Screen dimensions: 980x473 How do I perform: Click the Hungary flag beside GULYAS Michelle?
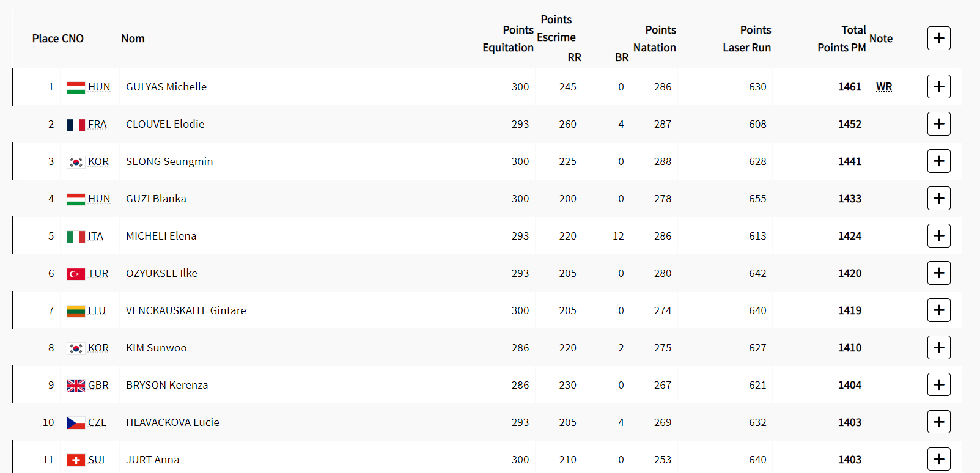point(76,87)
